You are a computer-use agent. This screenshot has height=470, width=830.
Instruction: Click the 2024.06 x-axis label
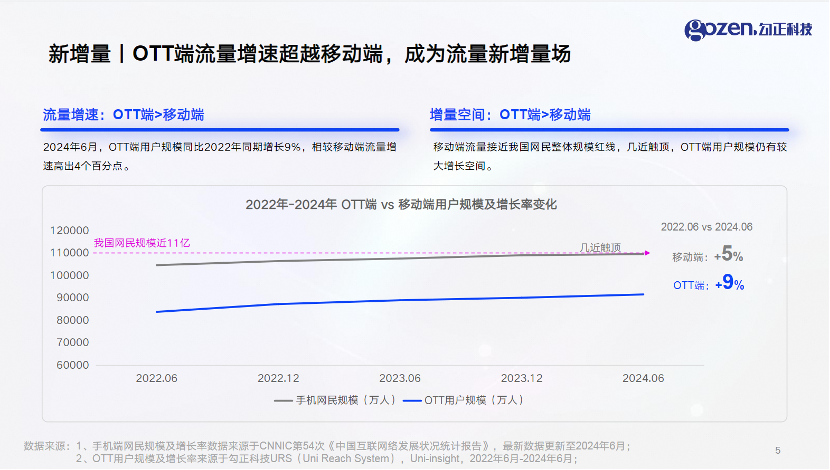pos(644,378)
